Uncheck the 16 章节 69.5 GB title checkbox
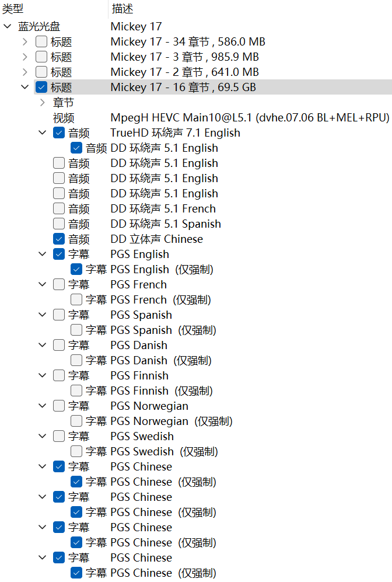Viewport: 392px width, 582px height. tap(41, 87)
